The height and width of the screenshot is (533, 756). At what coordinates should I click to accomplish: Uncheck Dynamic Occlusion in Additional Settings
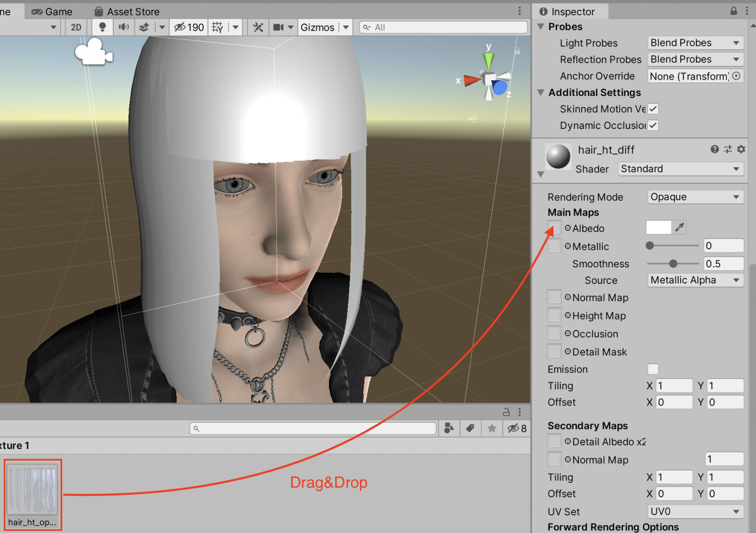point(653,125)
